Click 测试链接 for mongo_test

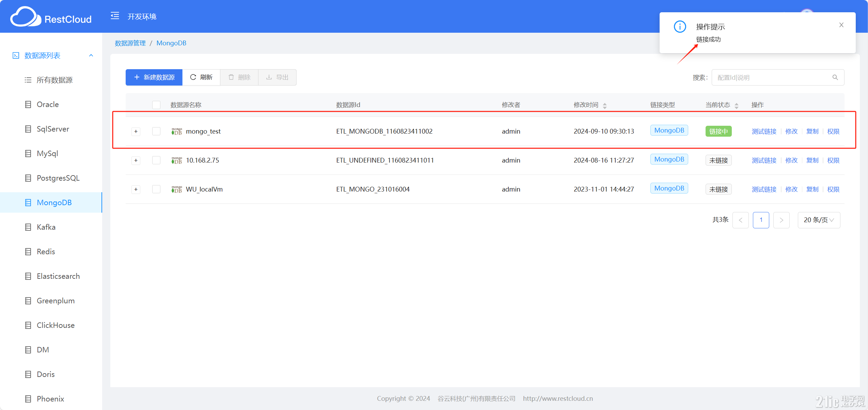[x=764, y=131]
